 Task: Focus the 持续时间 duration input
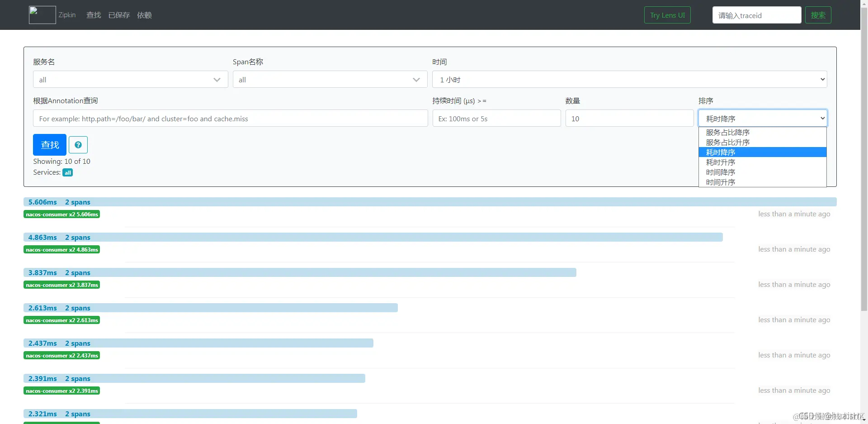(497, 118)
